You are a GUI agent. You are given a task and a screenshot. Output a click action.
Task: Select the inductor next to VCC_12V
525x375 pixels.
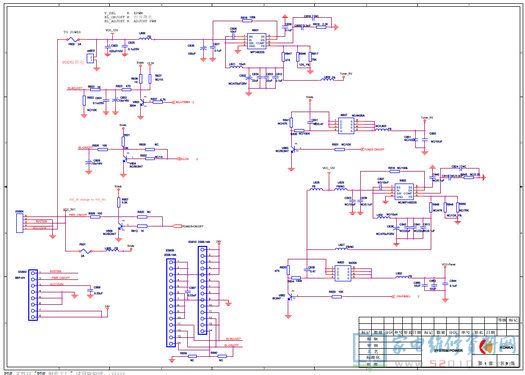(146, 39)
